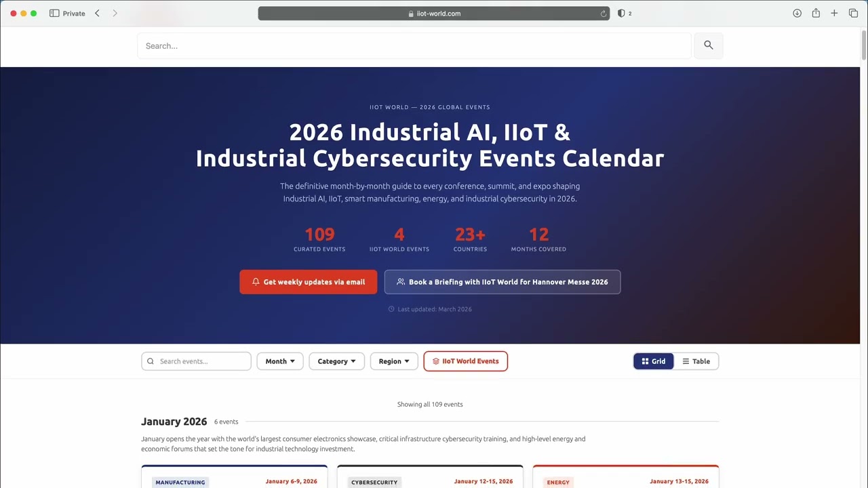Click the 23+ Countries statistic
This screenshot has width=868, height=488.
pos(470,239)
